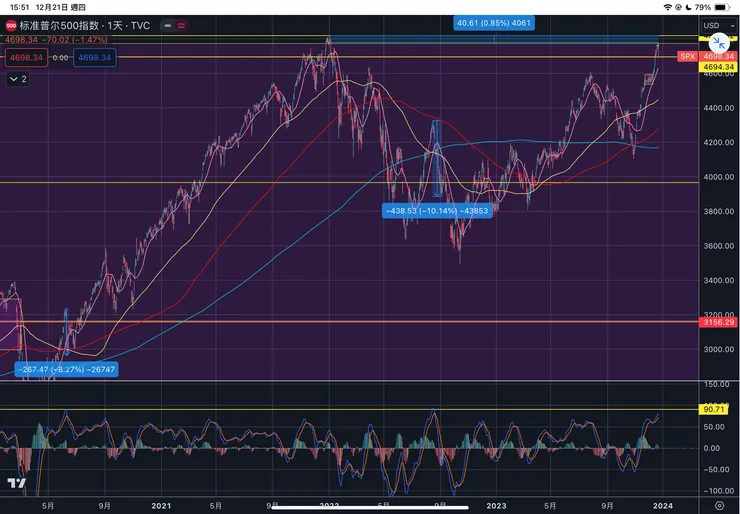Tap the 15:51 clock in status bar
The width and height of the screenshot is (740, 514).
click(x=19, y=8)
